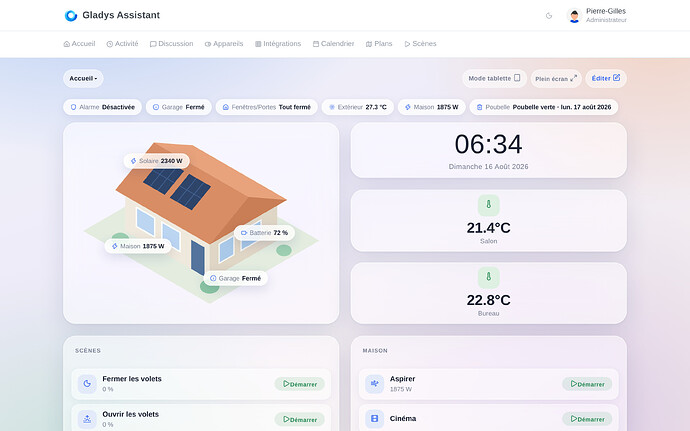Click the SCÈNES section heading
690x431 pixels.
pyautogui.click(x=88, y=351)
